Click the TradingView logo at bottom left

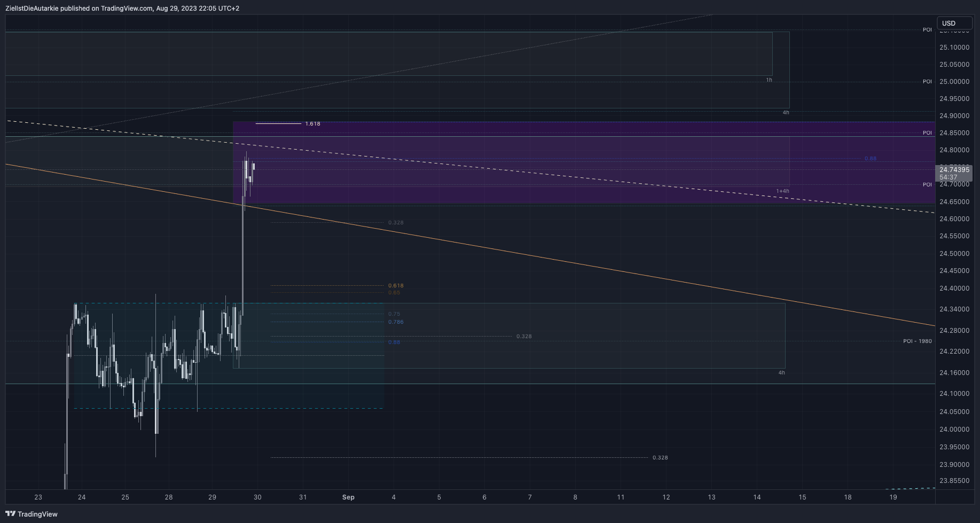[32, 514]
